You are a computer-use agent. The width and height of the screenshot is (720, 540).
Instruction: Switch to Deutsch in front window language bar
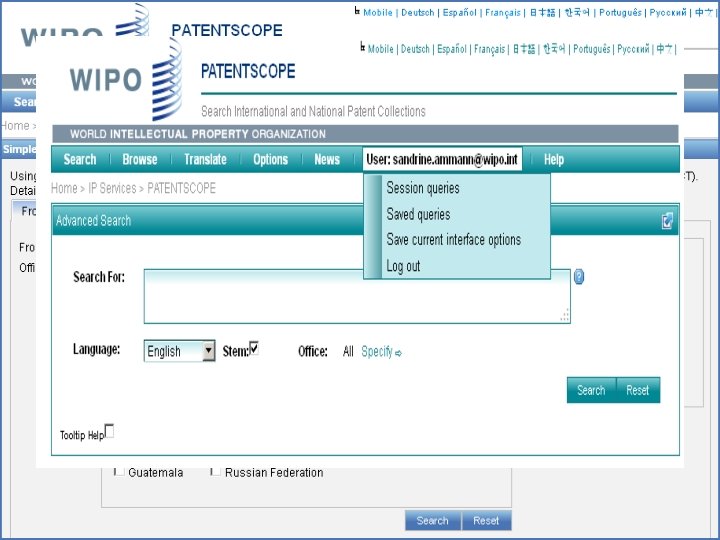(415, 49)
